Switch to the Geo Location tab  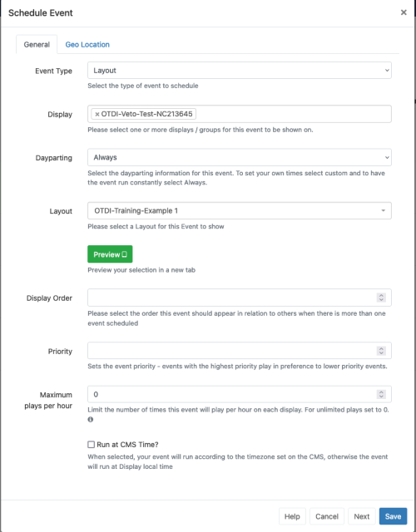[87, 44]
